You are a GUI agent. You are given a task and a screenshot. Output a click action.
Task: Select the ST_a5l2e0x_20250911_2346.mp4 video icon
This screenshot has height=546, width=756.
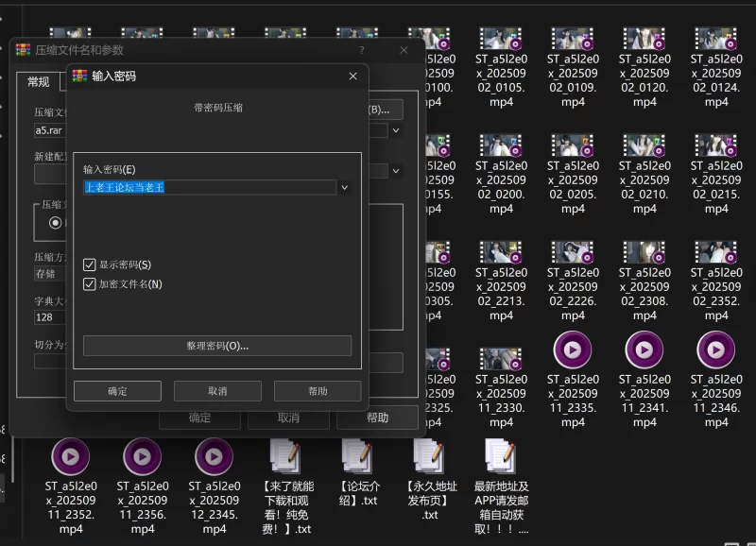click(x=716, y=350)
